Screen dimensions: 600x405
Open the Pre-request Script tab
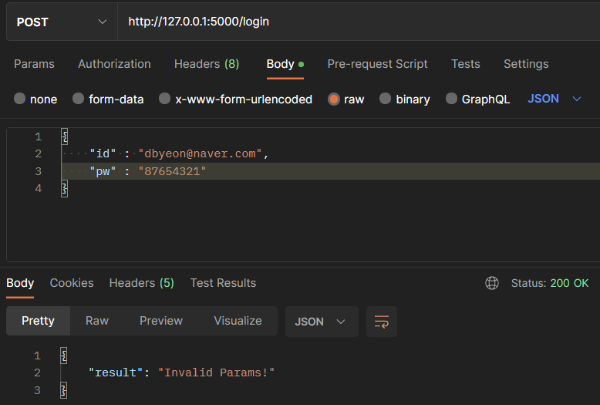377,64
